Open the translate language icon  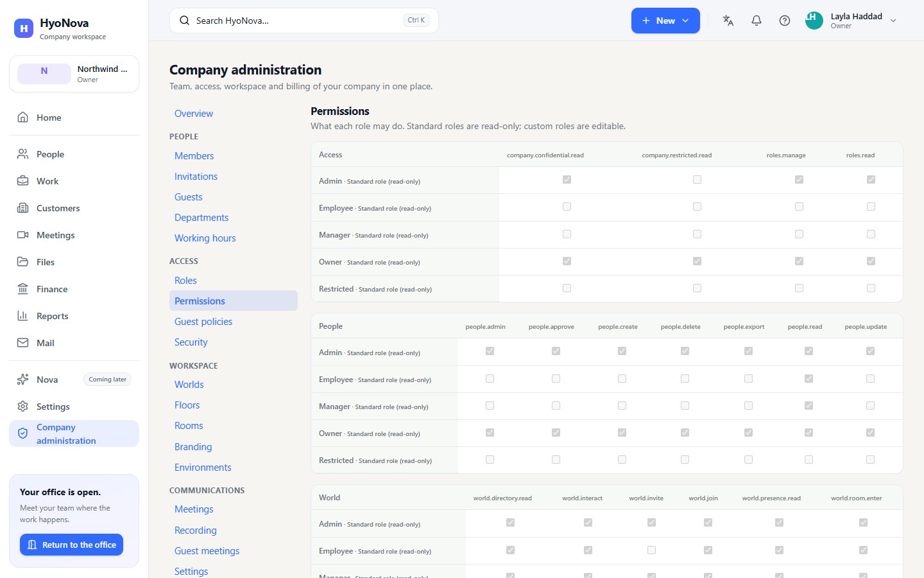(x=728, y=21)
